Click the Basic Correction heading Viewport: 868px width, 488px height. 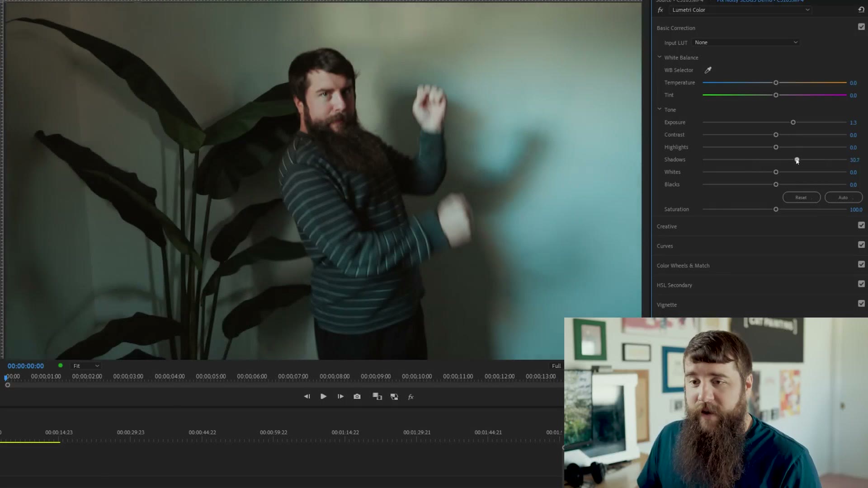676,28
